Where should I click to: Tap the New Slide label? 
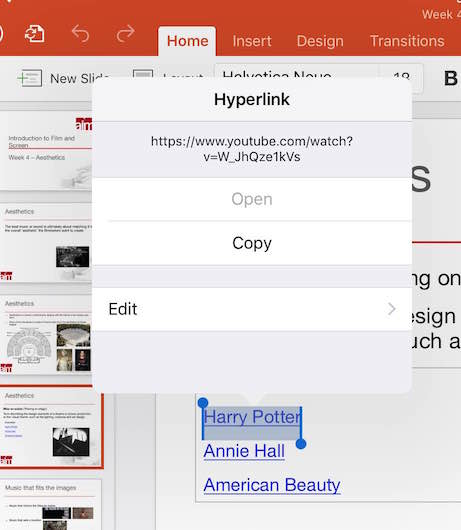tap(80, 78)
